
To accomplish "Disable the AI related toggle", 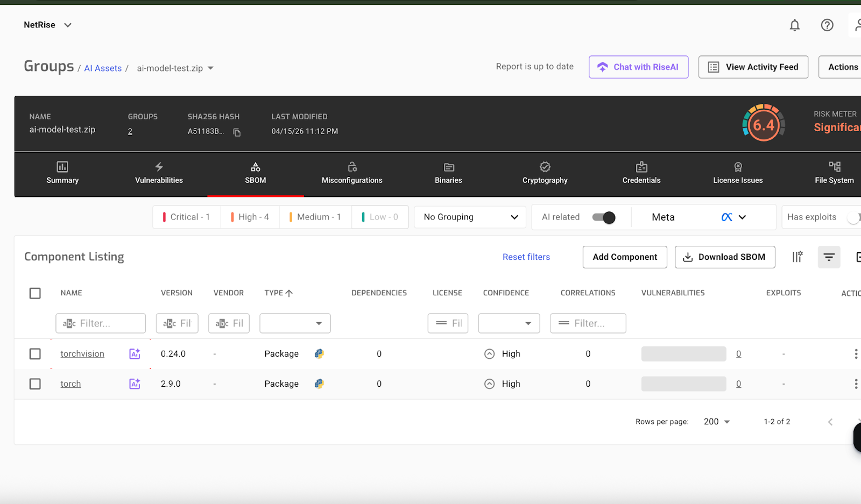I will (x=603, y=217).
